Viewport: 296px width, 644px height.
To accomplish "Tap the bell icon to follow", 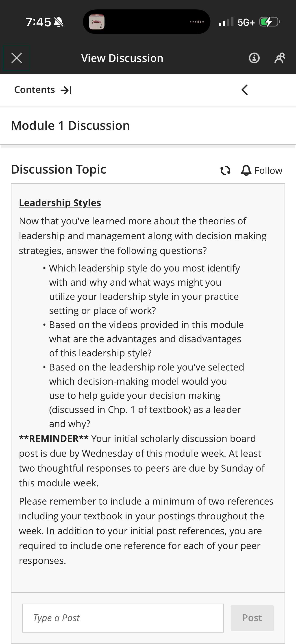I will (x=246, y=170).
